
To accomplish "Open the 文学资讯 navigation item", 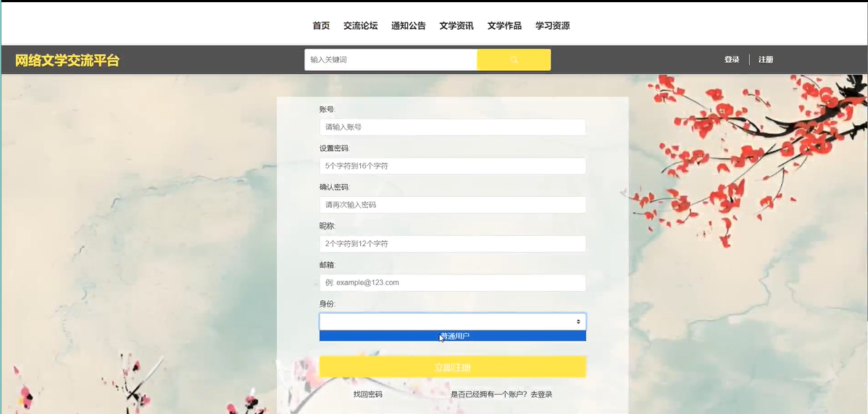I will pyautogui.click(x=456, y=25).
